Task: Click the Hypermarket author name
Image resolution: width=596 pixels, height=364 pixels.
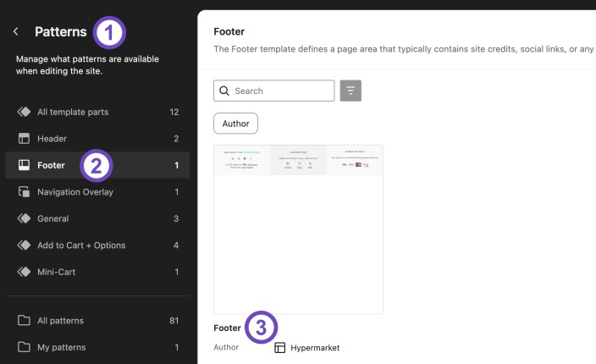Action: click(315, 348)
